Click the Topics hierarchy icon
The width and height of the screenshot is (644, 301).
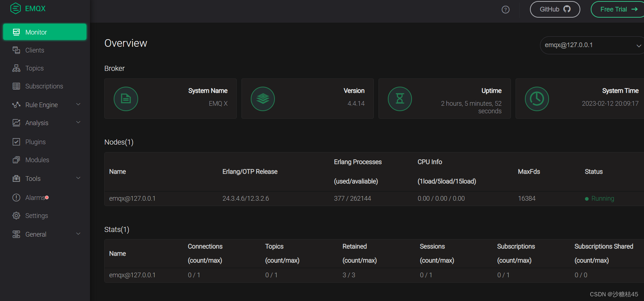(16, 68)
